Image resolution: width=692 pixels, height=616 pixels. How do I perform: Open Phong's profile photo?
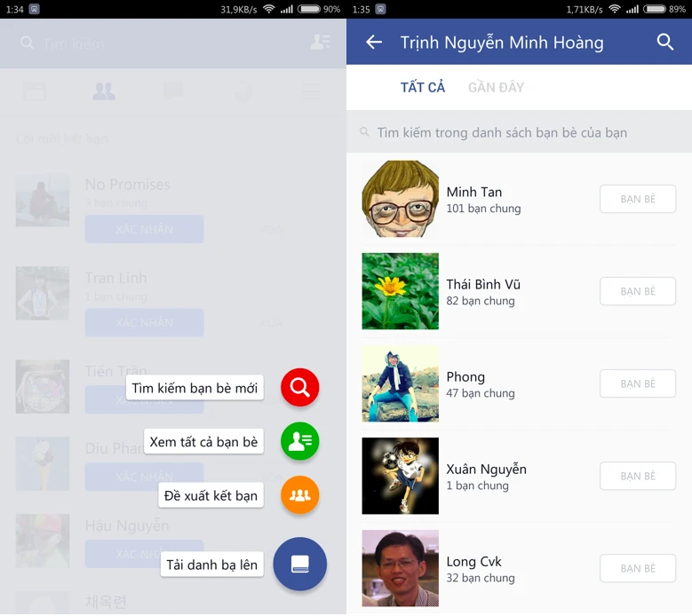click(x=401, y=383)
